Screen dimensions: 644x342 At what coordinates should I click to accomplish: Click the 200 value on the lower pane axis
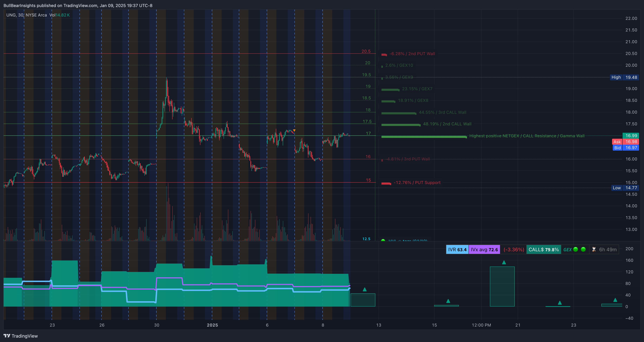point(629,248)
